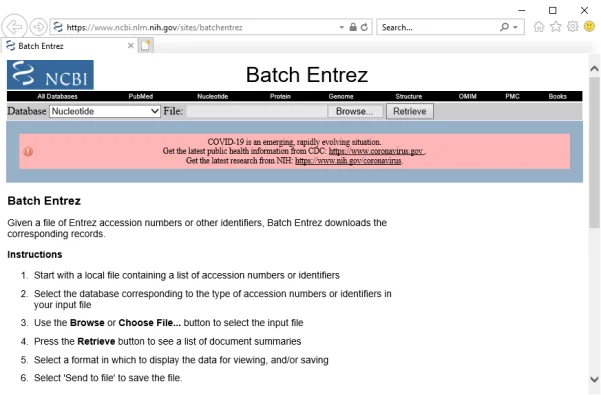
Task: Minimize the browser window
Action: pyautogui.click(x=522, y=10)
